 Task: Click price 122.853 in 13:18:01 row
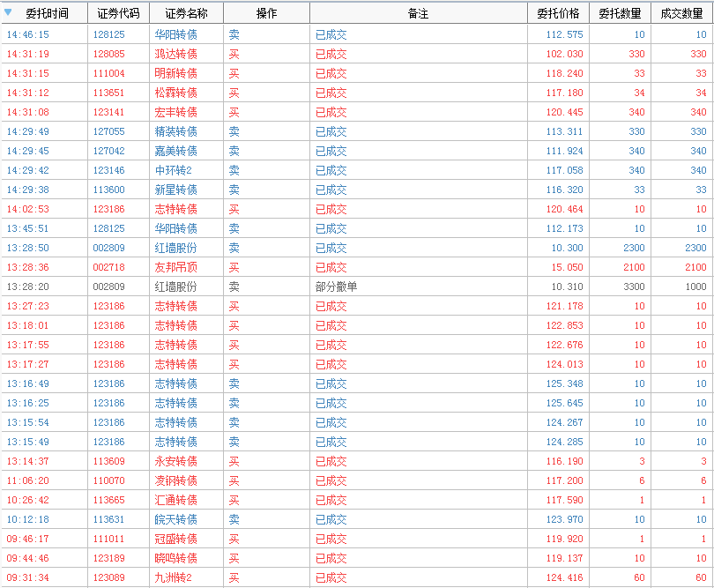[x=565, y=325]
